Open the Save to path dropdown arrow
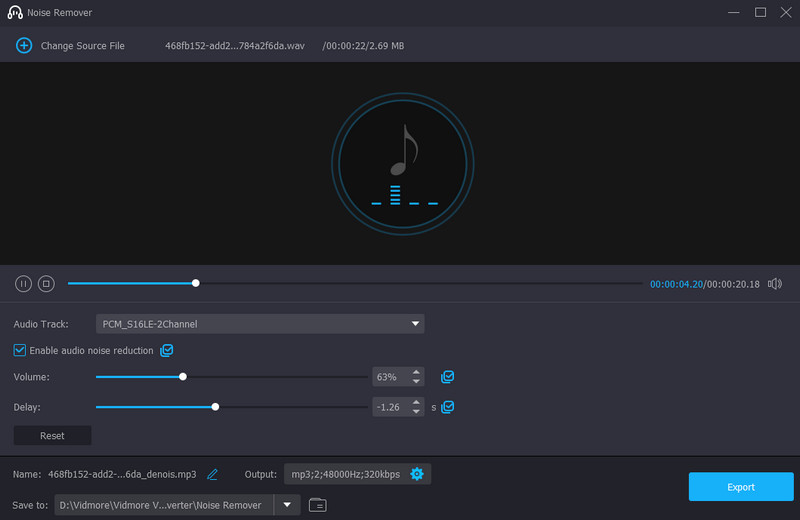This screenshot has height=520, width=800. [287, 505]
